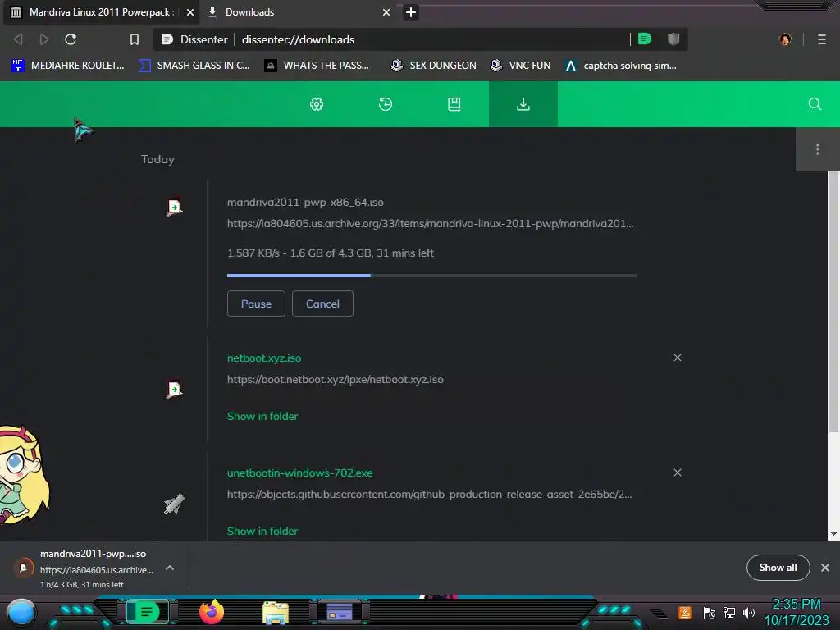
Task: Open MEDIAFIRE ROULET... bookmark
Action: point(67,66)
